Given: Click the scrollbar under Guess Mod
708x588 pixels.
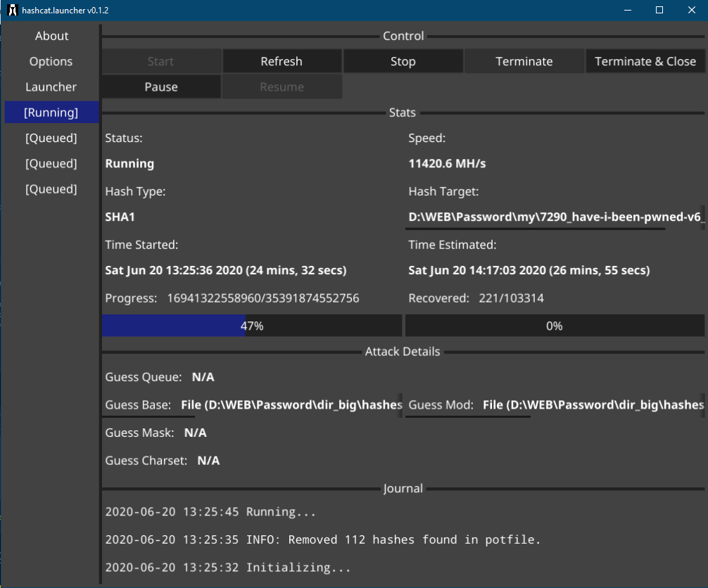Looking at the screenshot, I should click(468, 416).
